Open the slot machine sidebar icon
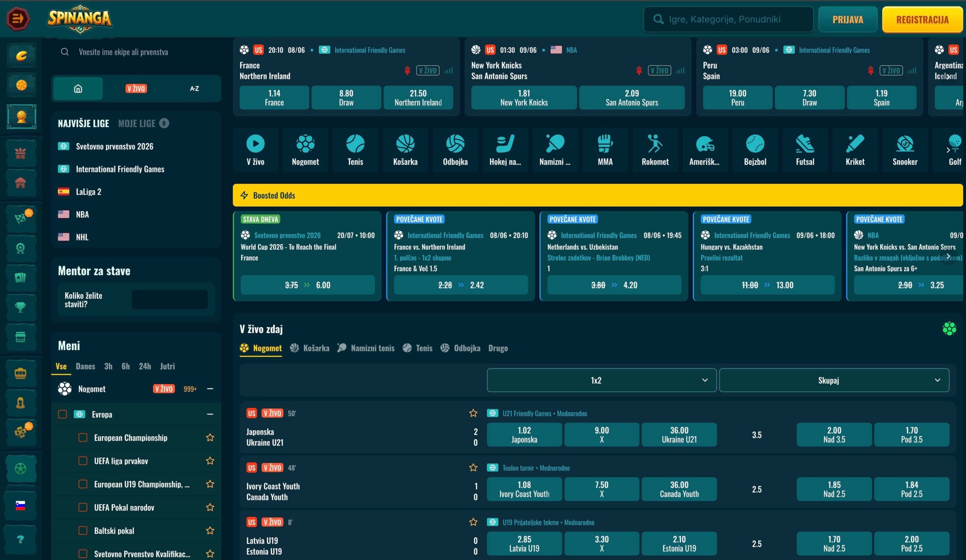966x560 pixels. pyautogui.click(x=21, y=373)
